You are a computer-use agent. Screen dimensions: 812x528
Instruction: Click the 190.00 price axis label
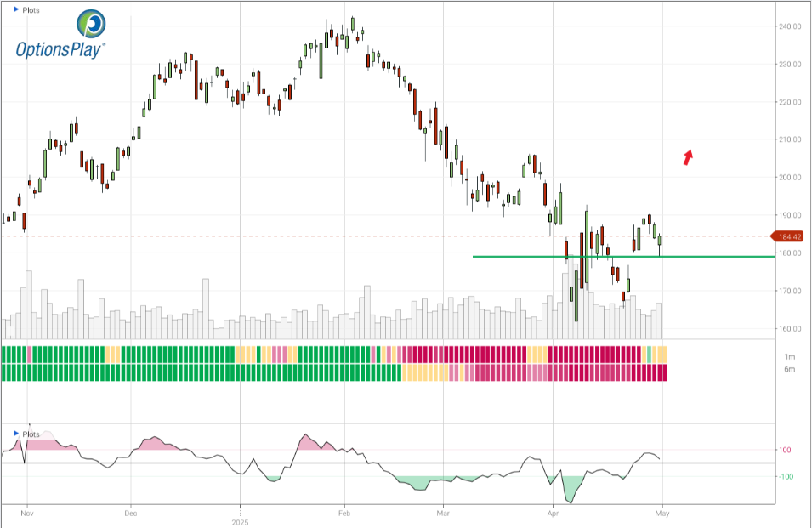790,215
